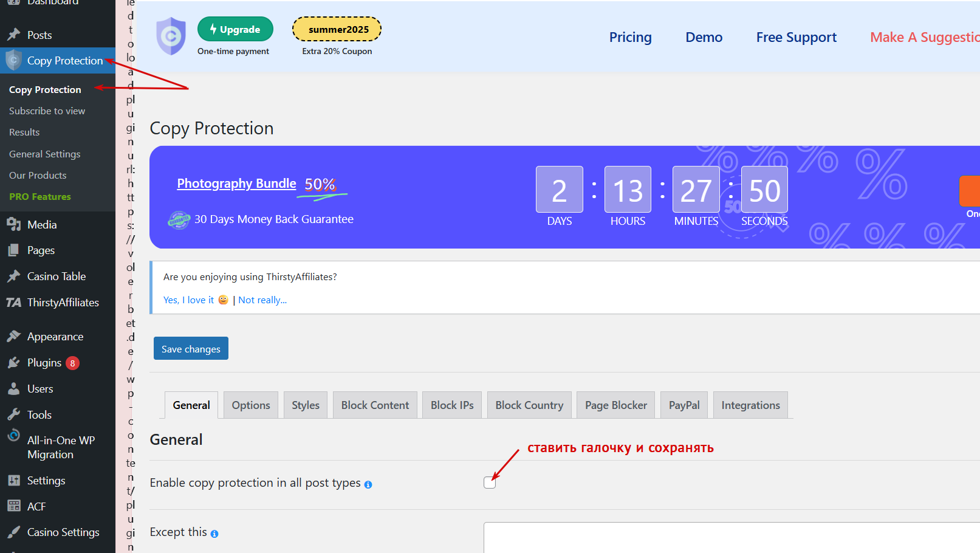Click the Casino Settings brush icon
Image resolution: width=980 pixels, height=553 pixels.
pyautogui.click(x=13, y=532)
